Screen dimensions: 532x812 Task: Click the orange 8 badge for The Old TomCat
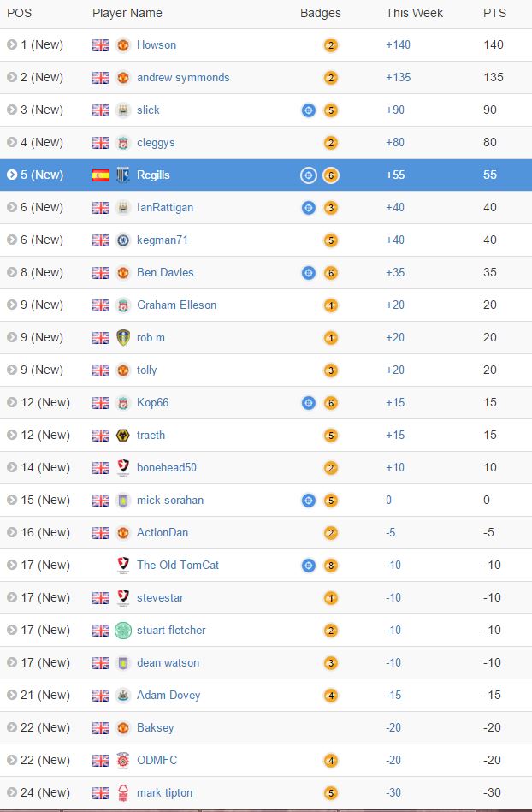point(331,566)
